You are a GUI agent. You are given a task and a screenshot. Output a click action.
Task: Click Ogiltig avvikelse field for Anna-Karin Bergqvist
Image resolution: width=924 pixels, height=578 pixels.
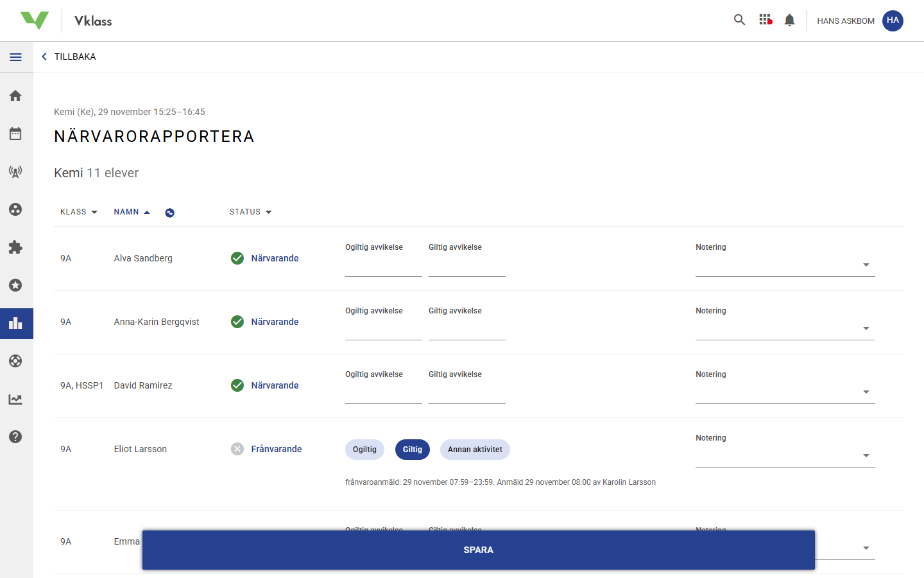click(x=384, y=328)
